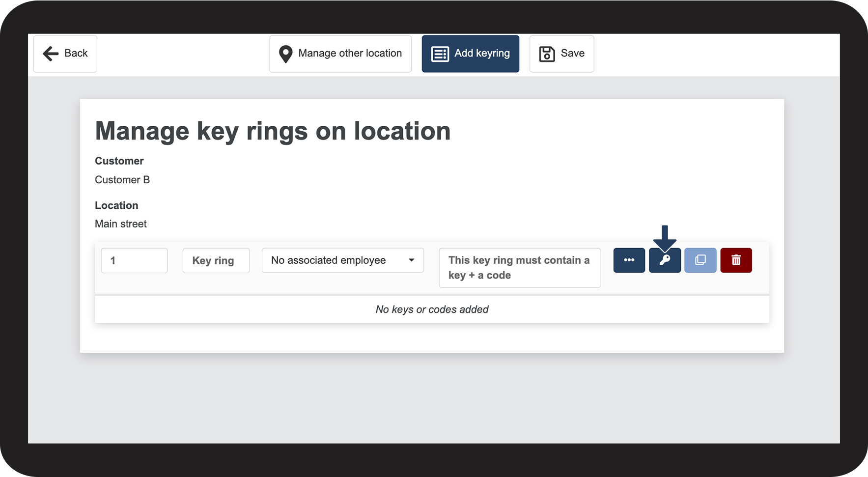Click the bold Location label

(x=116, y=205)
